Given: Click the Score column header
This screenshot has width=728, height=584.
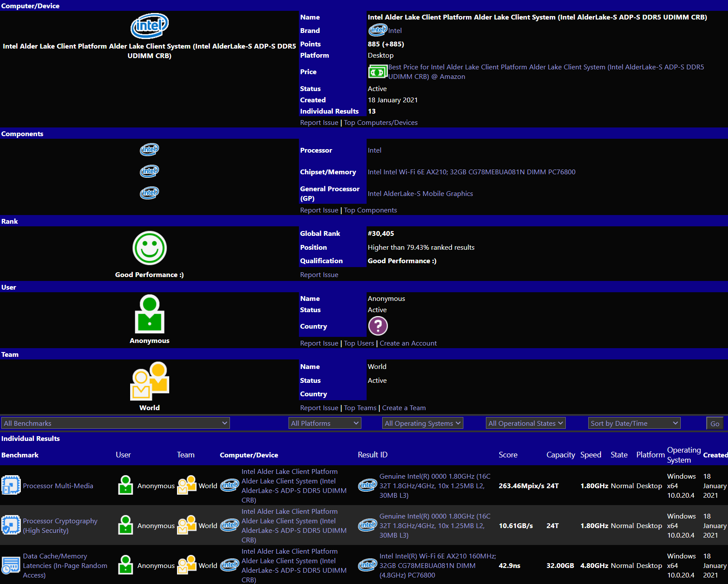Looking at the screenshot, I should 508,455.
